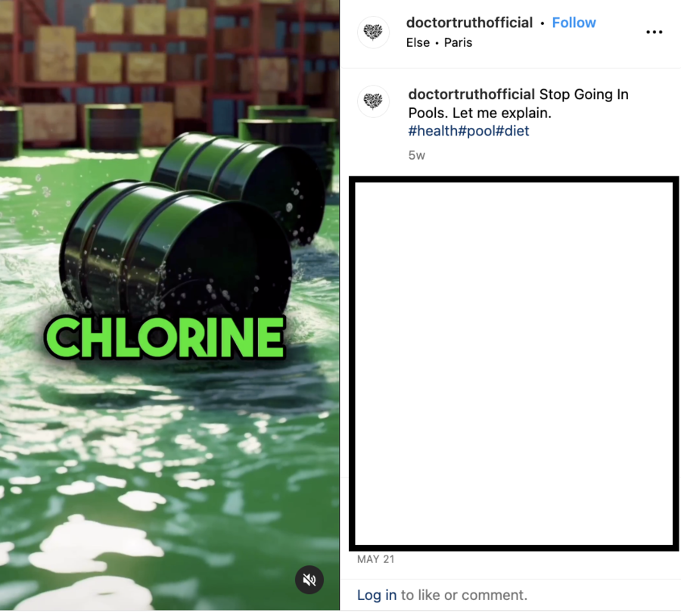Click the Else audio label
The image size is (681, 616).
click(418, 42)
